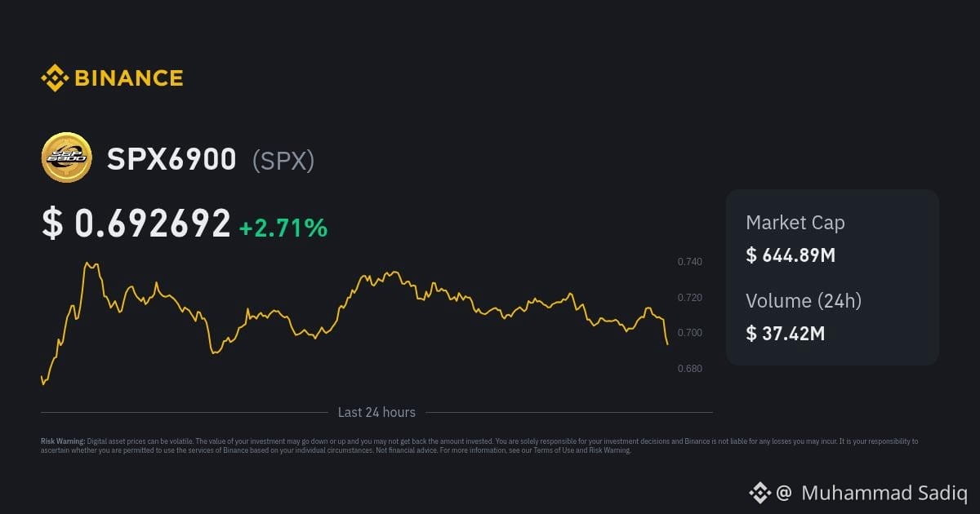Click the Binance square icon near author name
980x514 pixels.
(x=760, y=492)
